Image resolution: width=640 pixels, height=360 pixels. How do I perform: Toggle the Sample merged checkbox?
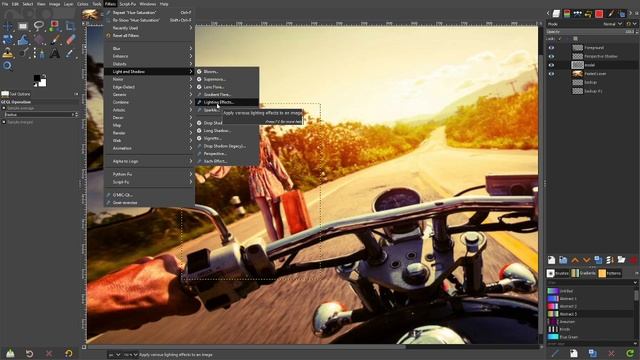4,122
